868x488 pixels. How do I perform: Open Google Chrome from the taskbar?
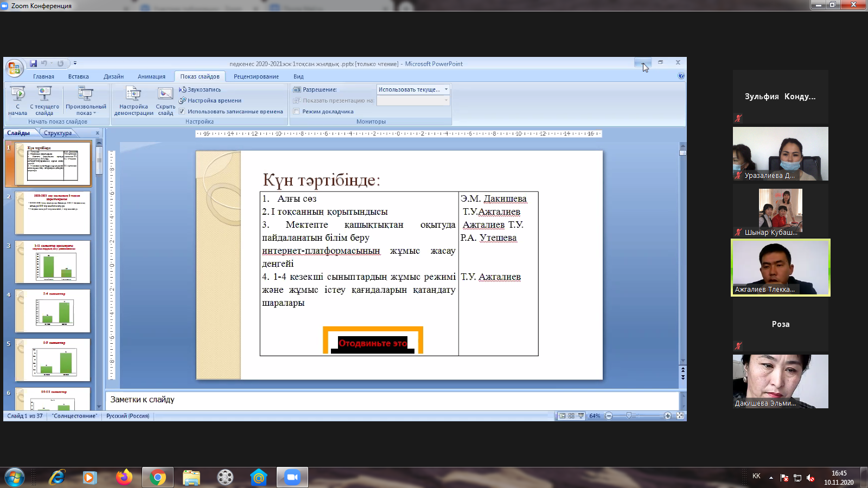pyautogui.click(x=158, y=477)
